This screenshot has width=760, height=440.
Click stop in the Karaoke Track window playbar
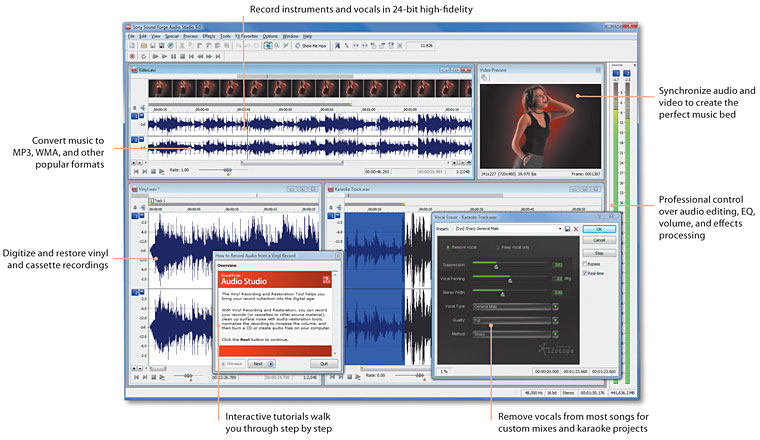pyautogui.click(x=349, y=377)
